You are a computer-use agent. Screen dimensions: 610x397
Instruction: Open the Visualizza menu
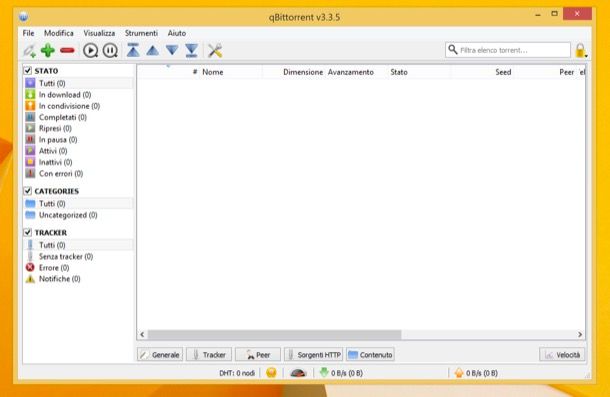[99, 33]
